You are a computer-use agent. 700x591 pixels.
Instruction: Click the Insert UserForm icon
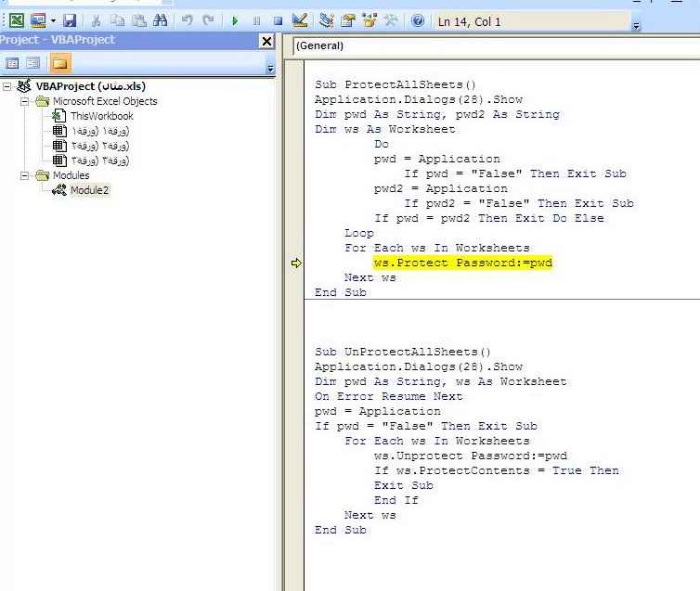pos(38,20)
